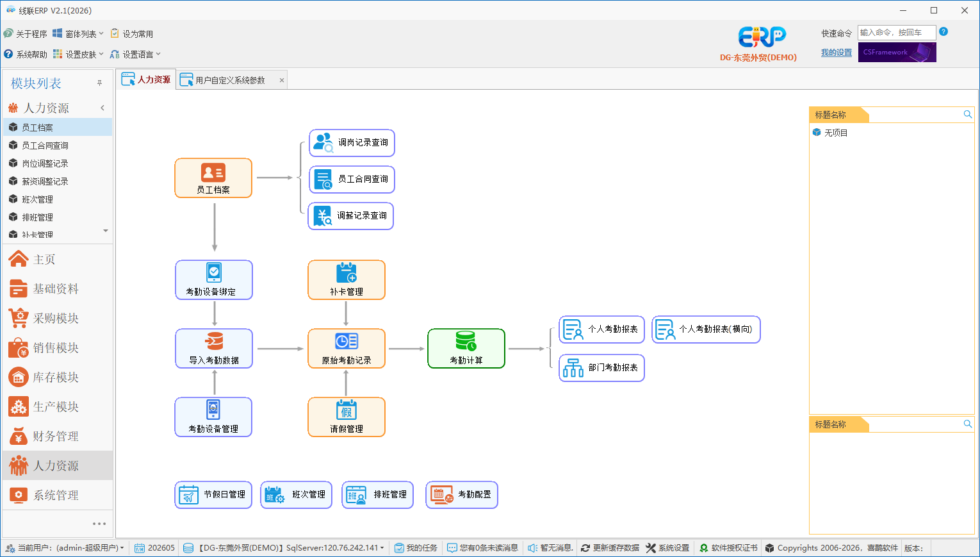The image size is (980, 557).
Task: Open the 设置语言 dropdown menu
Action: tap(135, 54)
